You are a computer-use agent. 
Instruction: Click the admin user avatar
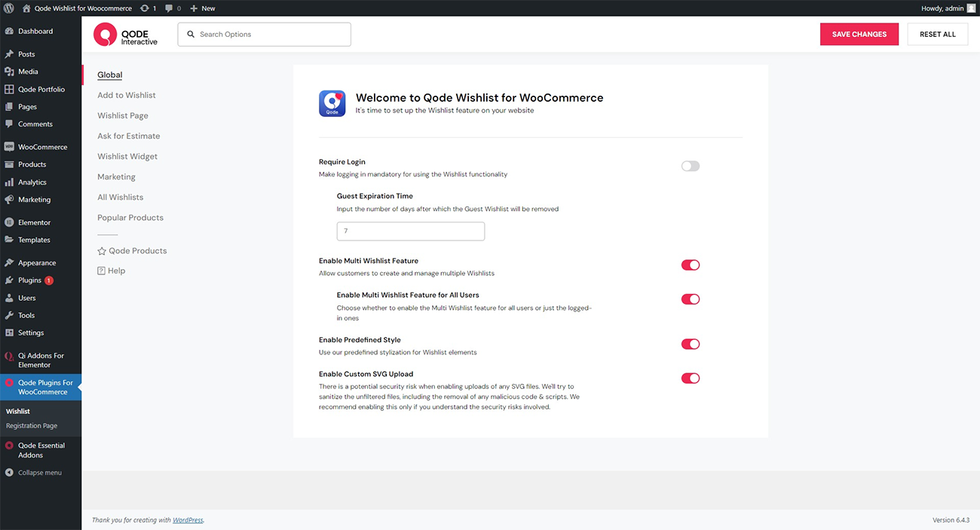971,8
